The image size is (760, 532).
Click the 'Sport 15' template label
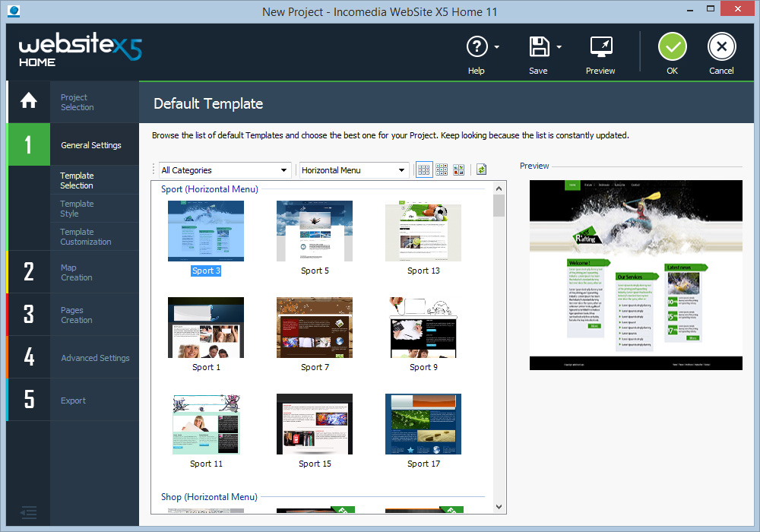point(315,464)
